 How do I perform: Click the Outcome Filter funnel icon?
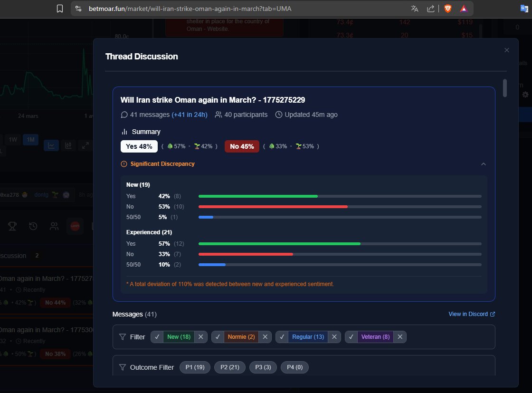coord(123,367)
